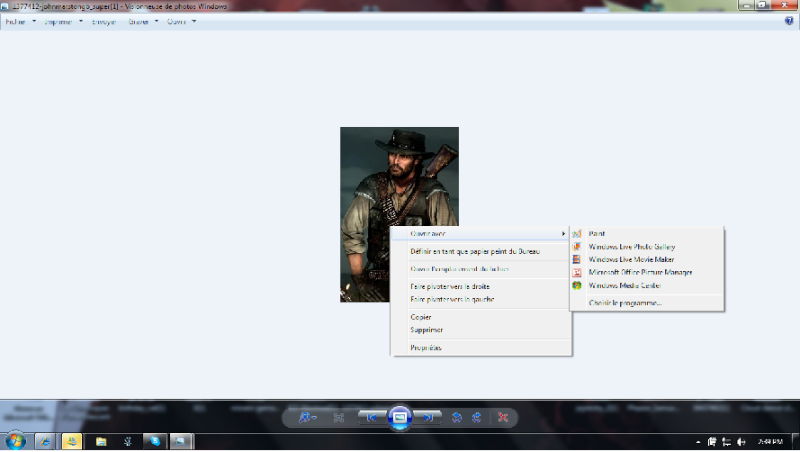Open the yellow highlighted taskbar app
The height and width of the screenshot is (452, 800).
[x=72, y=442]
